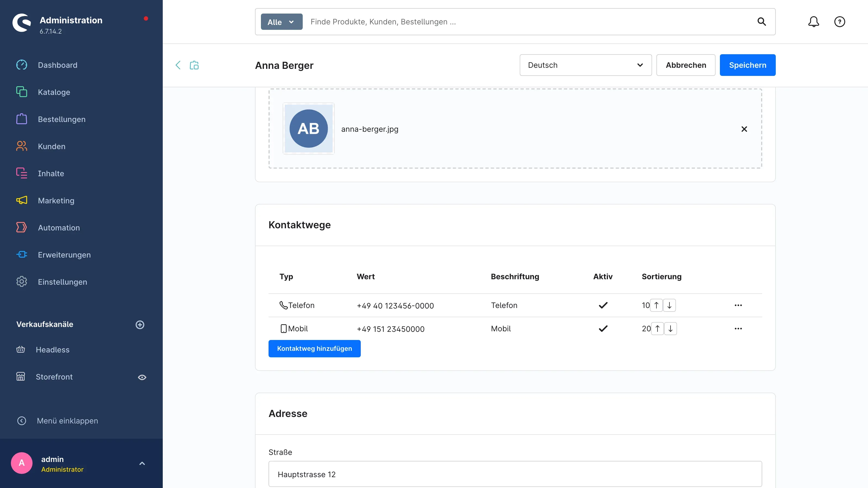Add a new Verkaufskanal with plus icon

pos(140,325)
